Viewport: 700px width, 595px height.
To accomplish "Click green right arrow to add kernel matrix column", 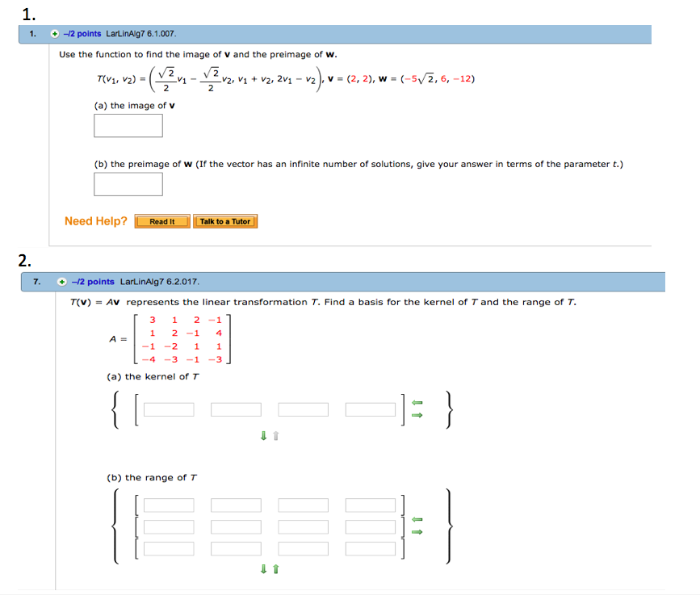I will point(418,414).
